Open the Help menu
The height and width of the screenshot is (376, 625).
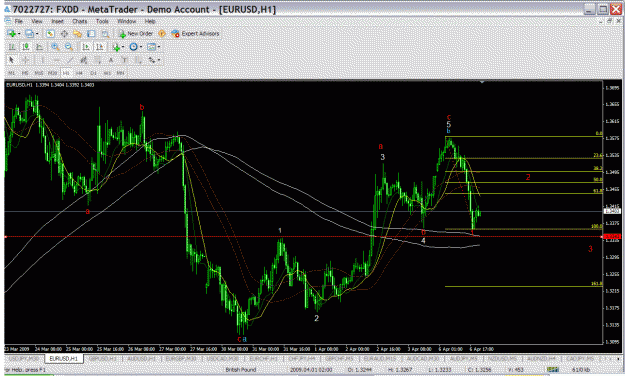150,21
